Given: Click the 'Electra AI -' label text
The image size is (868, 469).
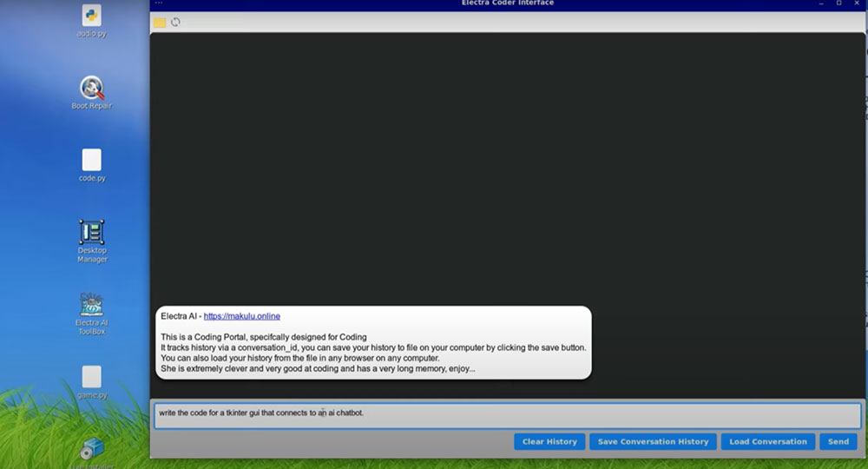Looking at the screenshot, I should [181, 316].
